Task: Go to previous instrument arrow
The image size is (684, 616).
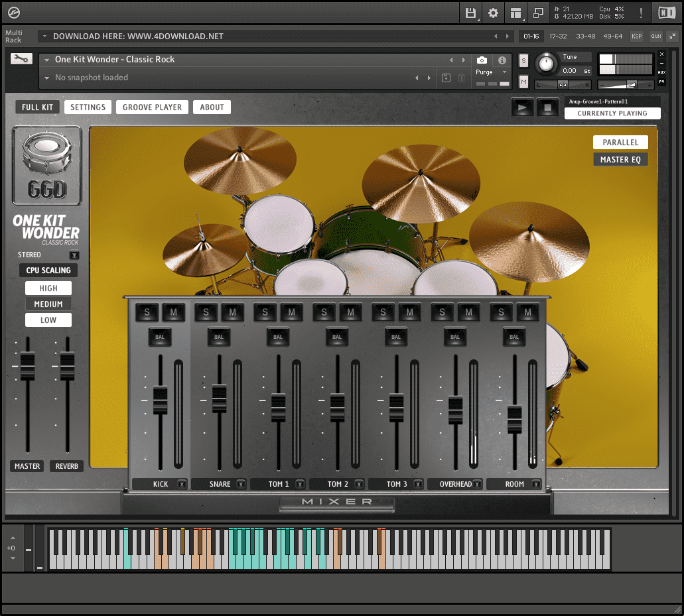Action: click(x=451, y=60)
